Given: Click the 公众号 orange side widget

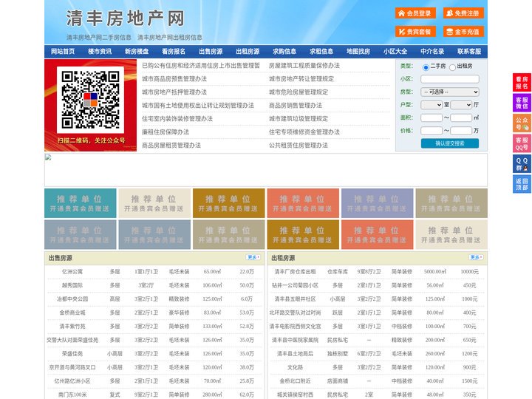Looking at the screenshot, I should pos(522,123).
